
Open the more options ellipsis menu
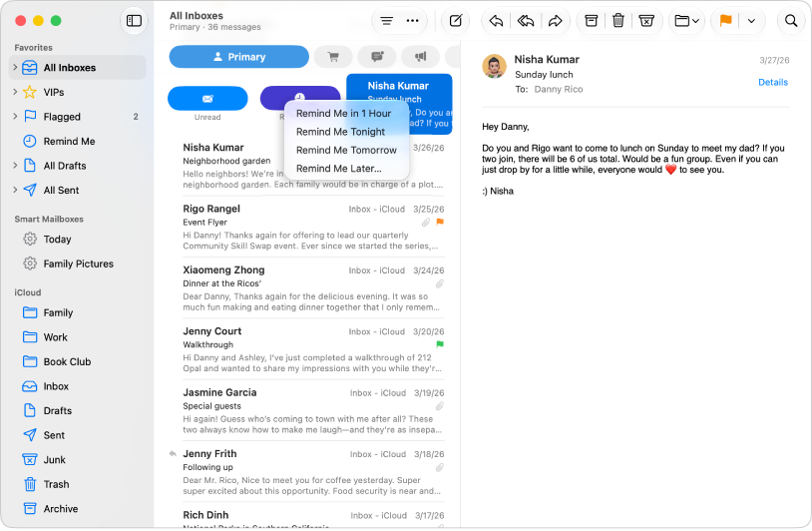coord(413,21)
